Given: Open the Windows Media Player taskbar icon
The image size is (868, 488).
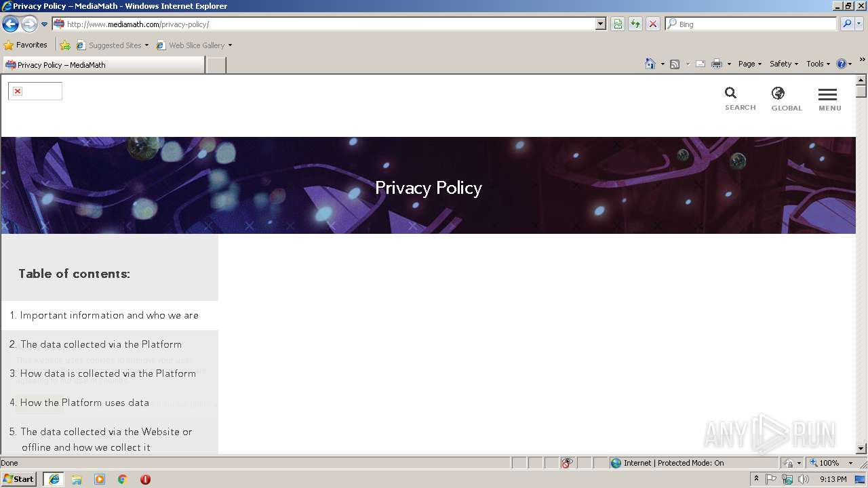Looking at the screenshot, I should [x=100, y=479].
